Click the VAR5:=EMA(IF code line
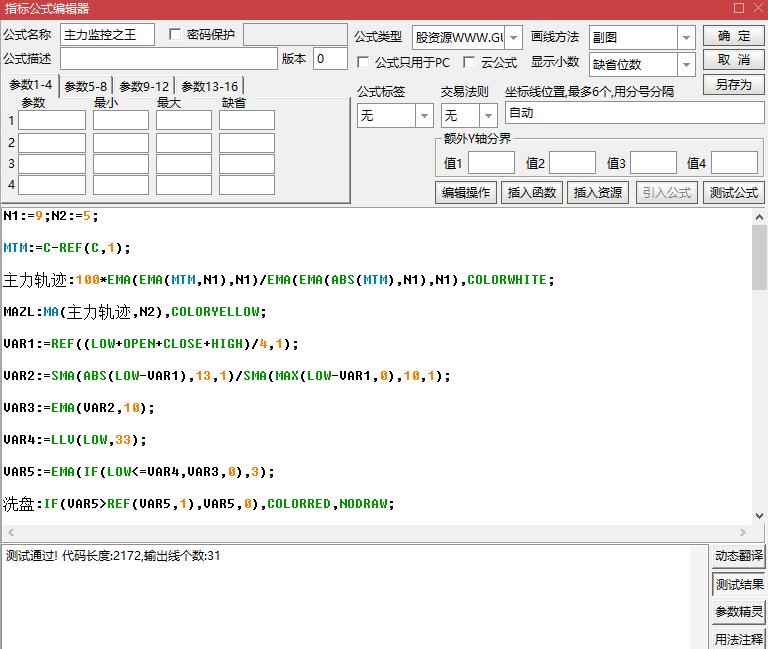The height and width of the screenshot is (649, 768). pos(139,472)
